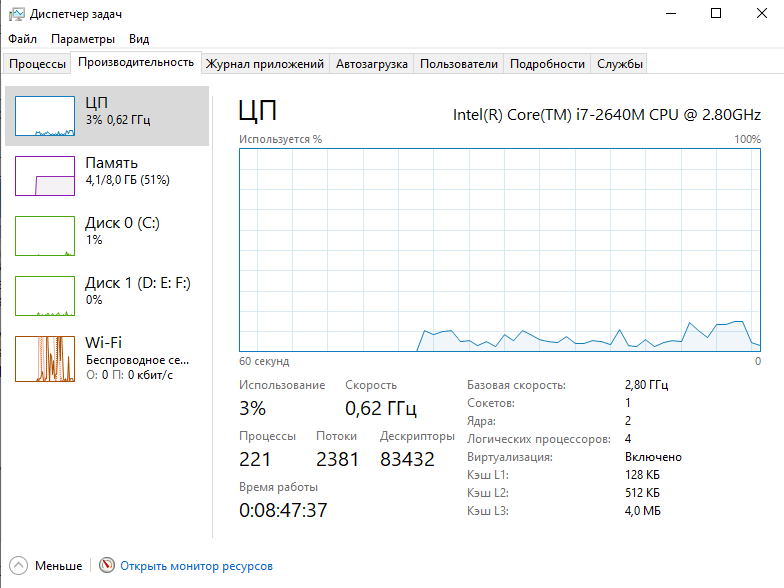This screenshot has height=588, width=784.
Task: Click the Логических процессоров value 4
Action: pos(628,438)
